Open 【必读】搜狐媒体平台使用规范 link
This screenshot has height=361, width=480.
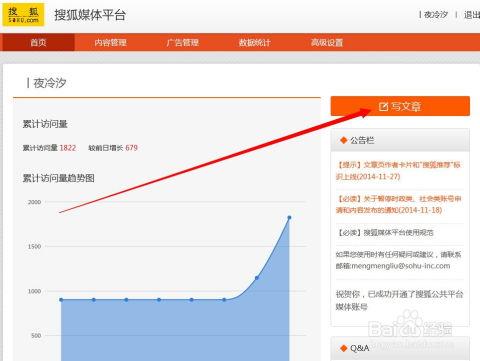pyautogui.click(x=385, y=232)
